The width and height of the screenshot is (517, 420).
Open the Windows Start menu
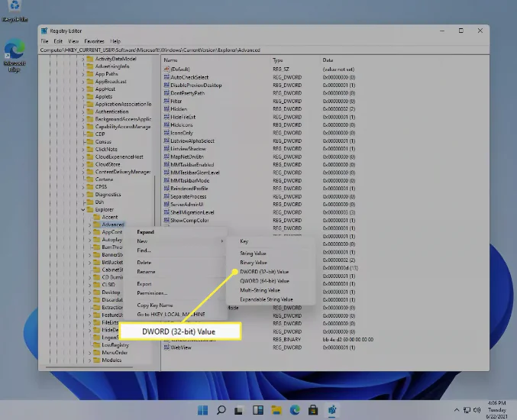click(x=202, y=409)
